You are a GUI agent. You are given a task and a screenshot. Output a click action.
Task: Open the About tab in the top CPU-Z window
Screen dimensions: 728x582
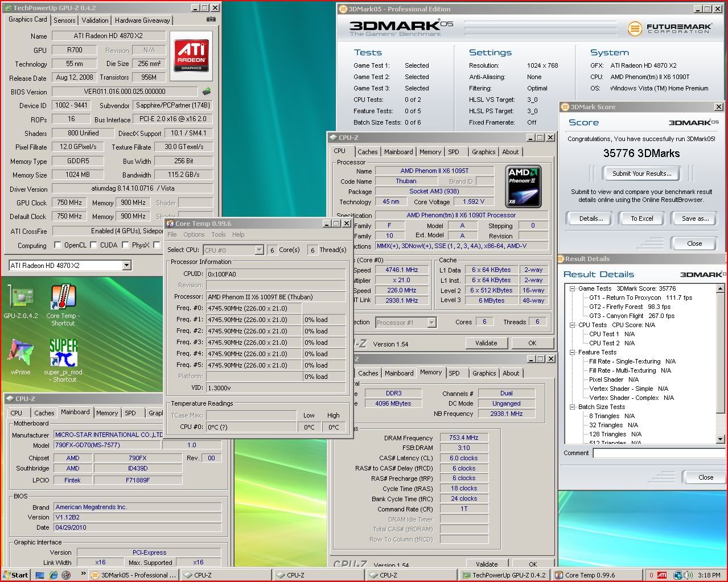pyautogui.click(x=510, y=152)
